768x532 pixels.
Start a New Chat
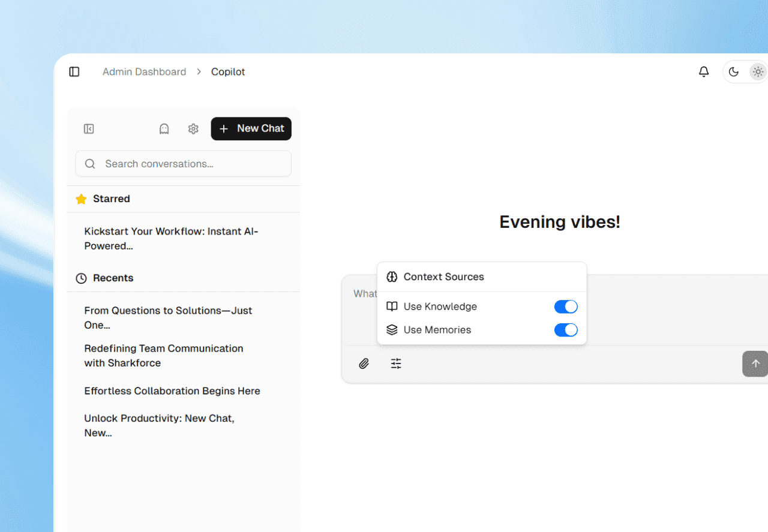[x=251, y=129]
